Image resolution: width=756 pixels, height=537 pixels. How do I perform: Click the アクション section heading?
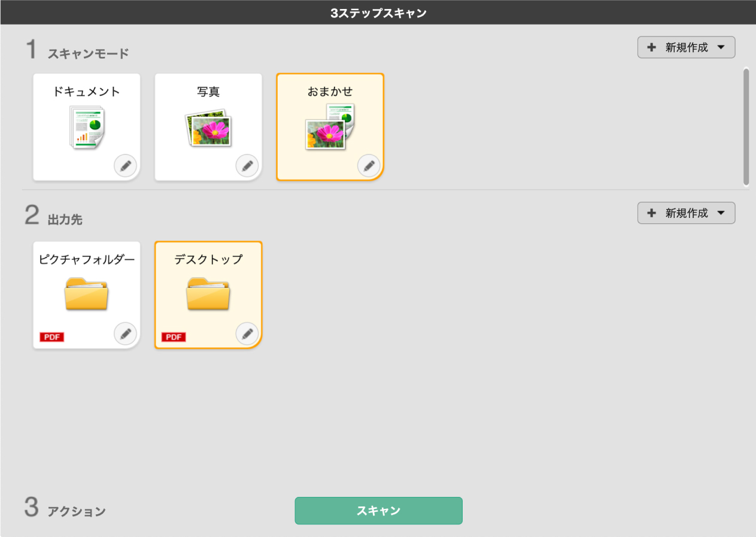[77, 511]
